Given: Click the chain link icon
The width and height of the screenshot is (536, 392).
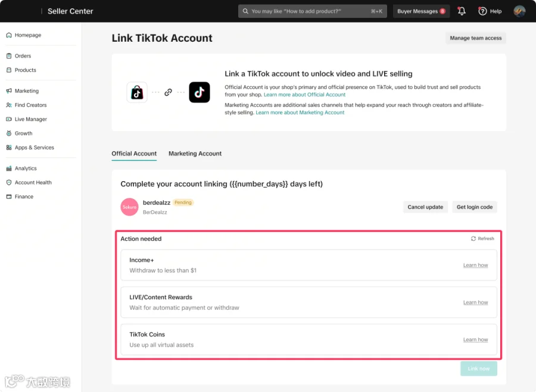Looking at the screenshot, I should pos(168,92).
